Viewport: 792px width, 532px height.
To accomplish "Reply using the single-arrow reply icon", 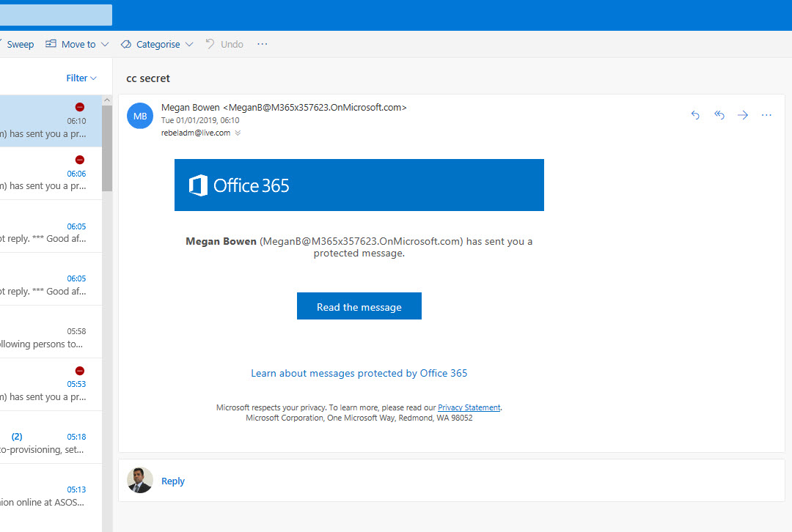I will [x=695, y=115].
